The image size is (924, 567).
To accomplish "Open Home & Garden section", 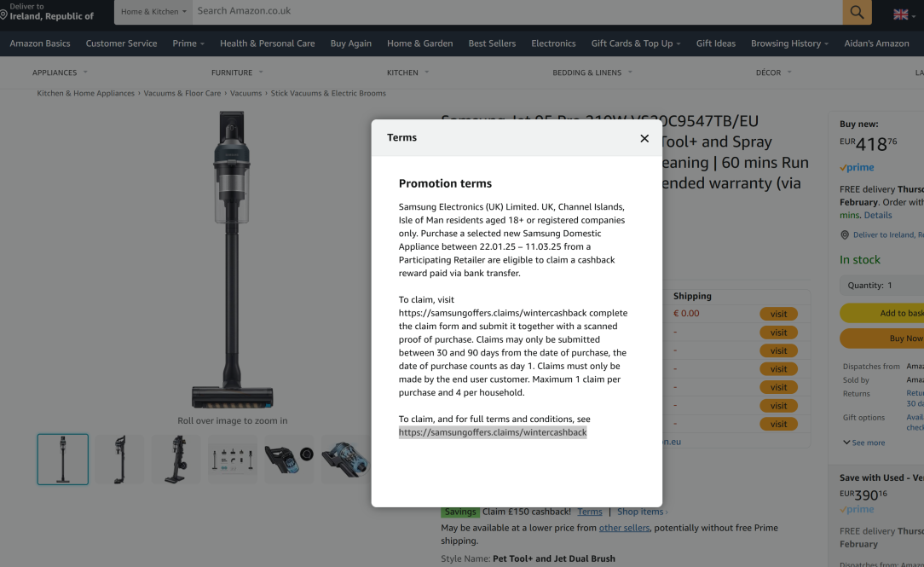I will tap(419, 43).
